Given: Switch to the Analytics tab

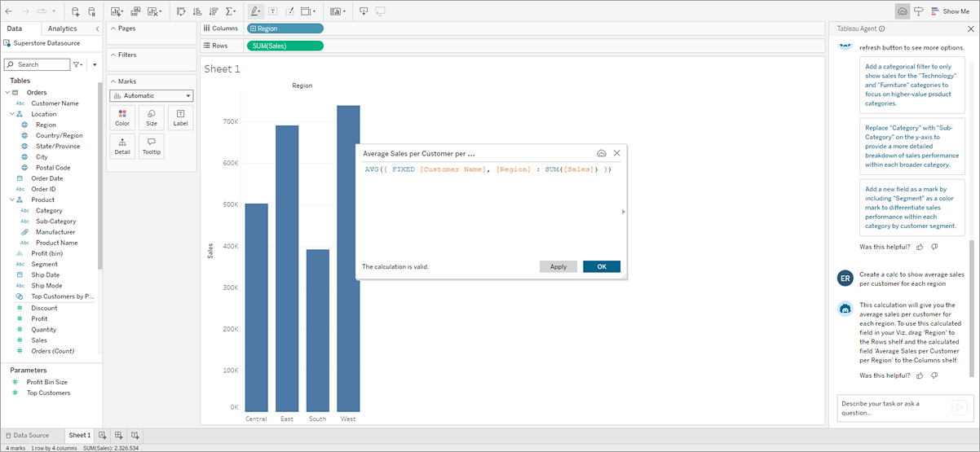Looking at the screenshot, I should (x=63, y=29).
